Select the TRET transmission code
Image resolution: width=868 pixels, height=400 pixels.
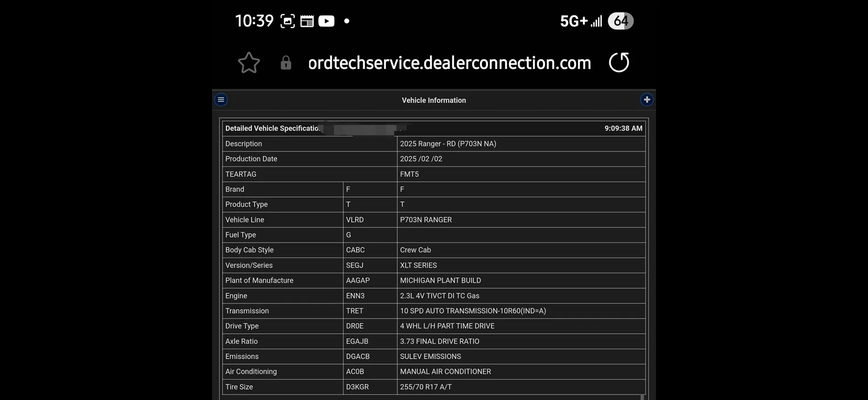coord(355,311)
